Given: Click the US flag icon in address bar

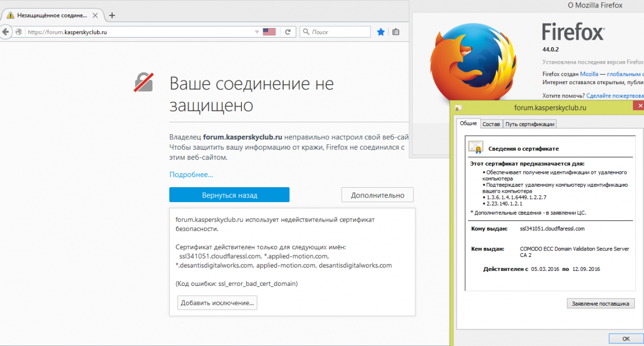Looking at the screenshot, I should pos(269,32).
